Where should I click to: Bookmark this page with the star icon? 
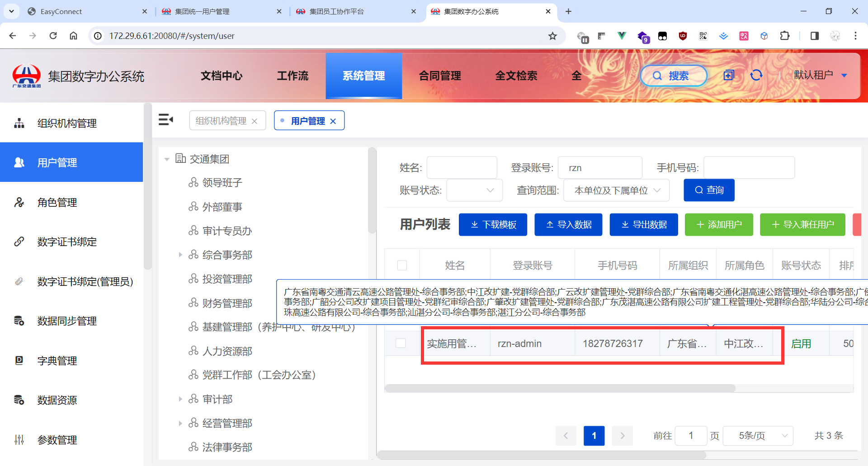[552, 36]
